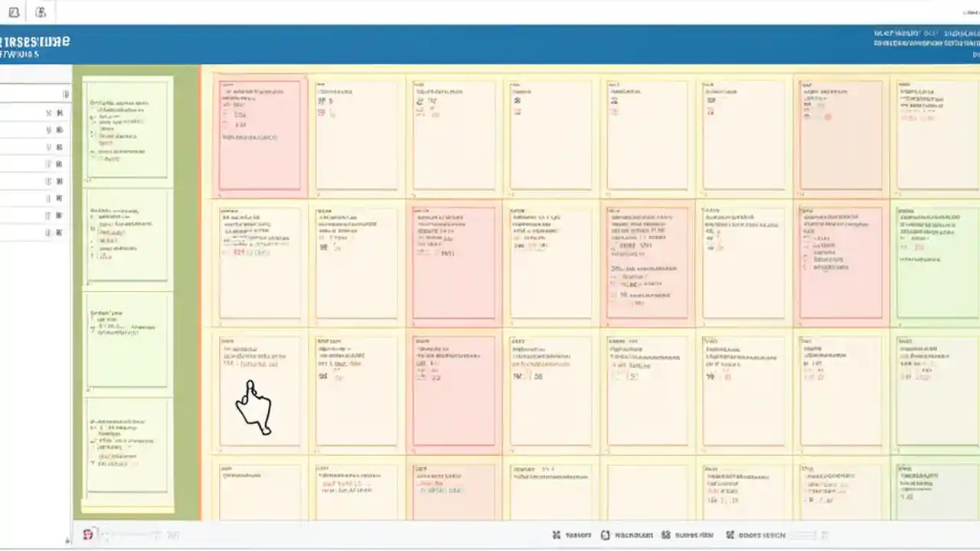Click the rightmost grid icon in the bottom status bar
The image size is (980, 551).
tap(731, 535)
